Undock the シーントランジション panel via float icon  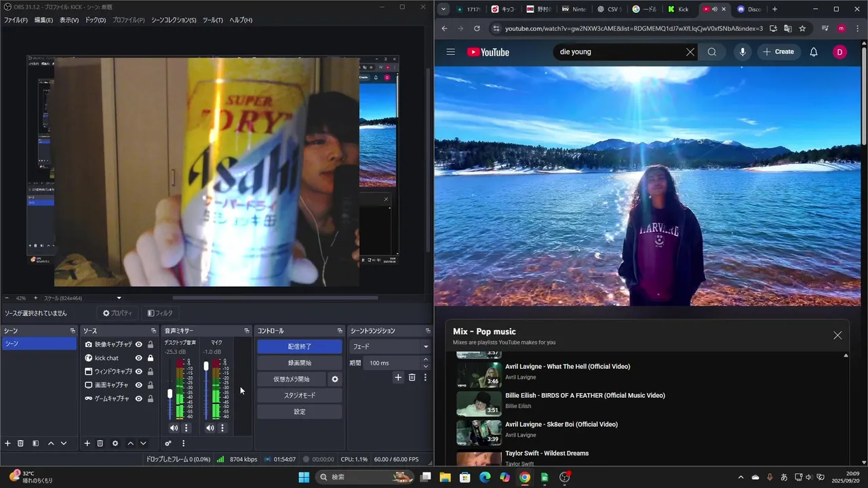pyautogui.click(x=428, y=331)
